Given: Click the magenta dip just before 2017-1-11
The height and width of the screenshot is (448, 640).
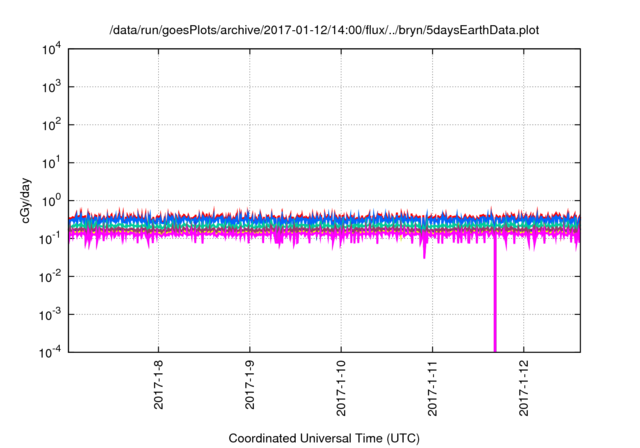Looking at the screenshot, I should (x=424, y=249).
